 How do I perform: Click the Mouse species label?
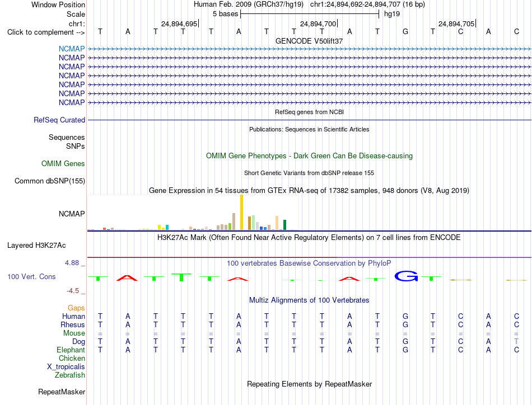click(x=74, y=333)
